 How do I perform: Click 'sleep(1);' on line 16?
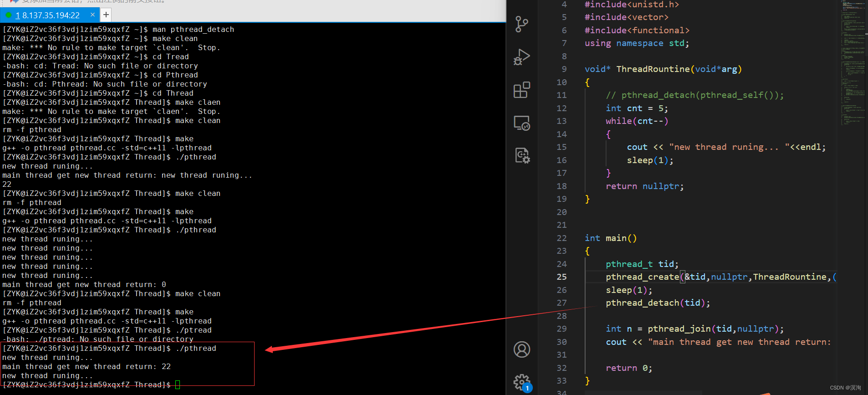pyautogui.click(x=650, y=160)
